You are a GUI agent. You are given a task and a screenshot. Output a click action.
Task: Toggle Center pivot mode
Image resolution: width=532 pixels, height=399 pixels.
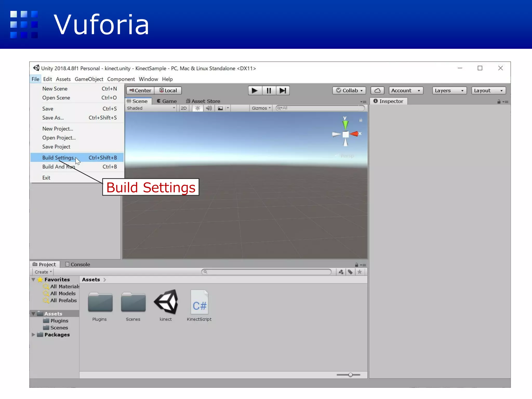click(x=140, y=90)
